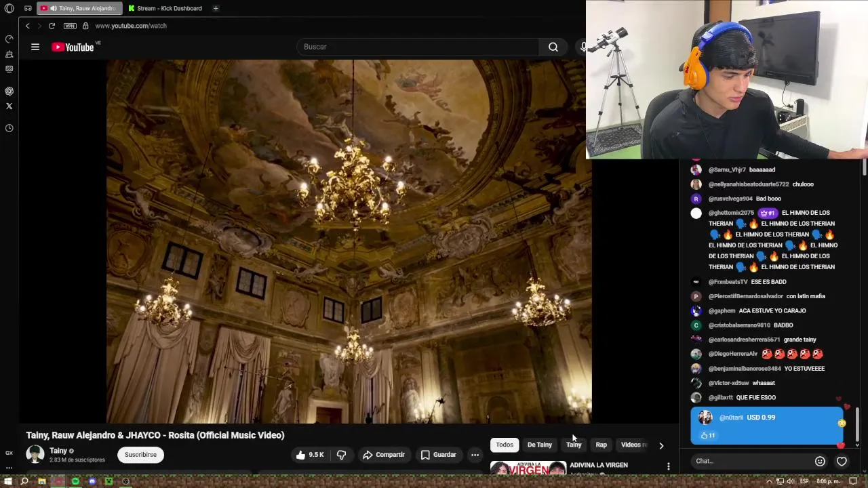Open the History clock sidebar icon
868x488 pixels.
(x=9, y=128)
